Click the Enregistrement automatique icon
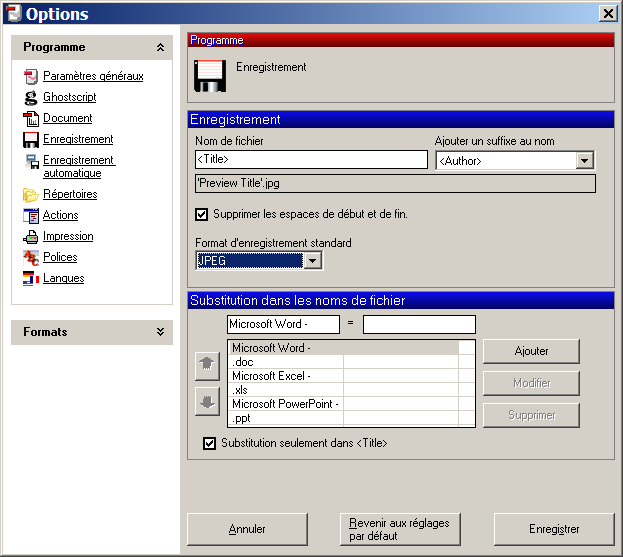623x557 pixels. (x=31, y=161)
